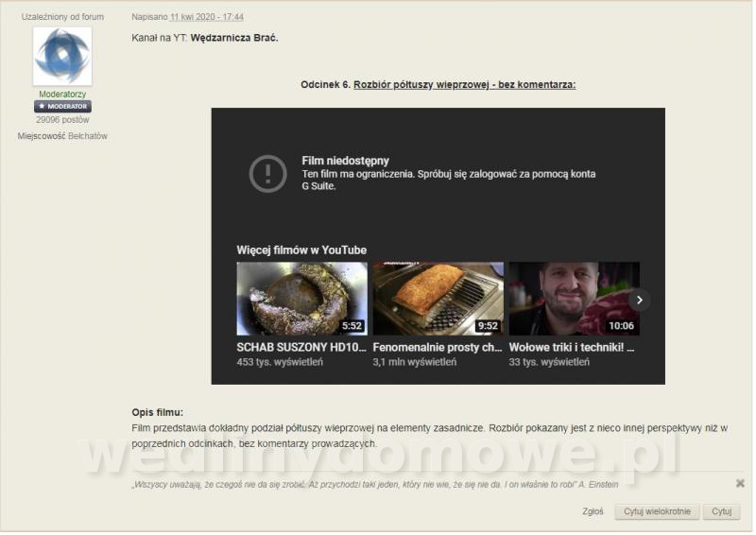Show next YouTube video suggestions arrow
Viewport: 756px width, 535px height.
pos(640,300)
